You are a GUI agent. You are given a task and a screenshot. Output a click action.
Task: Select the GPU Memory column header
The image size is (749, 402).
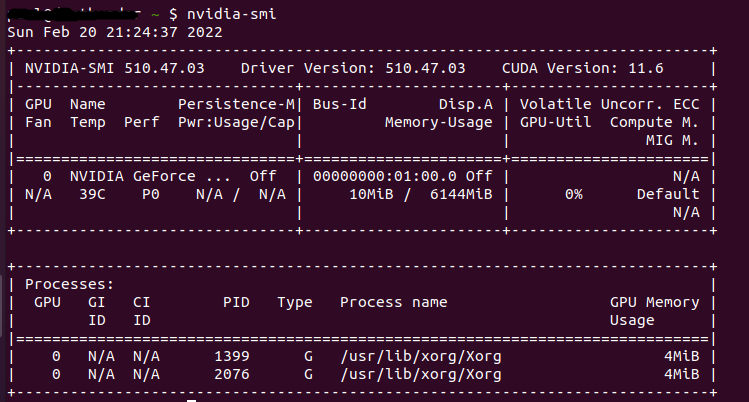654,302
